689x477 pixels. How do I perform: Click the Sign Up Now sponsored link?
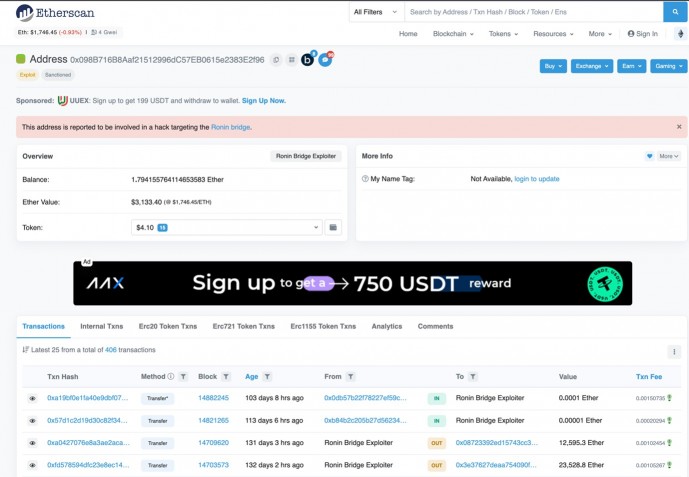pos(264,101)
